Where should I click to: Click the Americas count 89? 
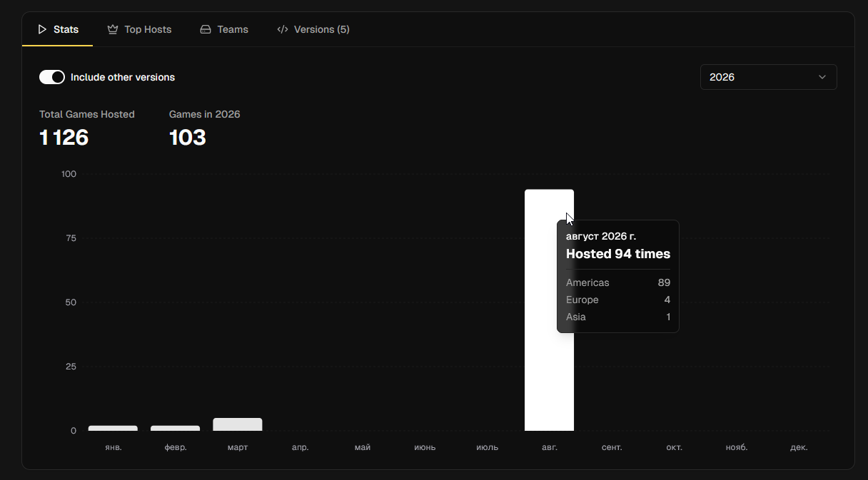coord(664,282)
